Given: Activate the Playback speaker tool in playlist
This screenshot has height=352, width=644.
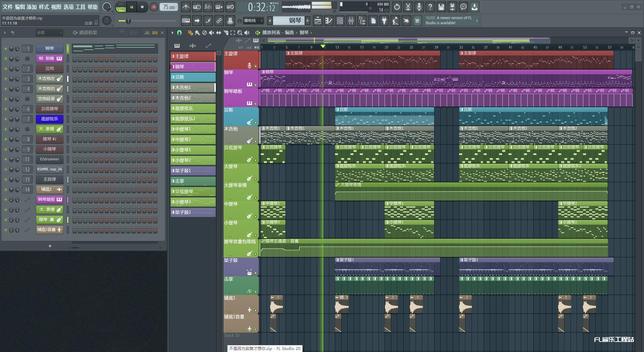Looking at the screenshot, I should 247,33.
